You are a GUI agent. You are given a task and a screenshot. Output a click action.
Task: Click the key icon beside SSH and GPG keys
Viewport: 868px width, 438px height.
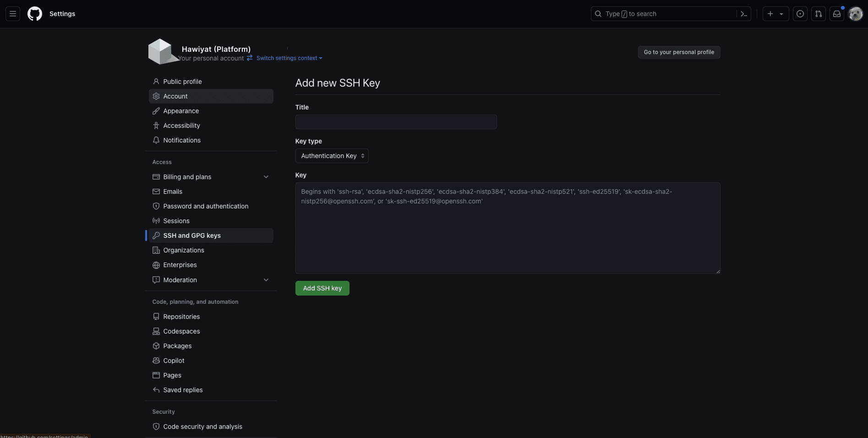(156, 235)
